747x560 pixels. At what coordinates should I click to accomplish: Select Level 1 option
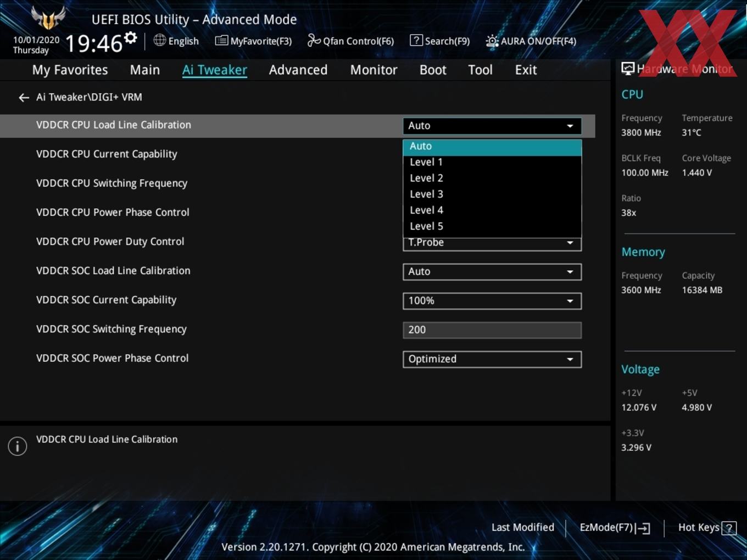tap(492, 163)
